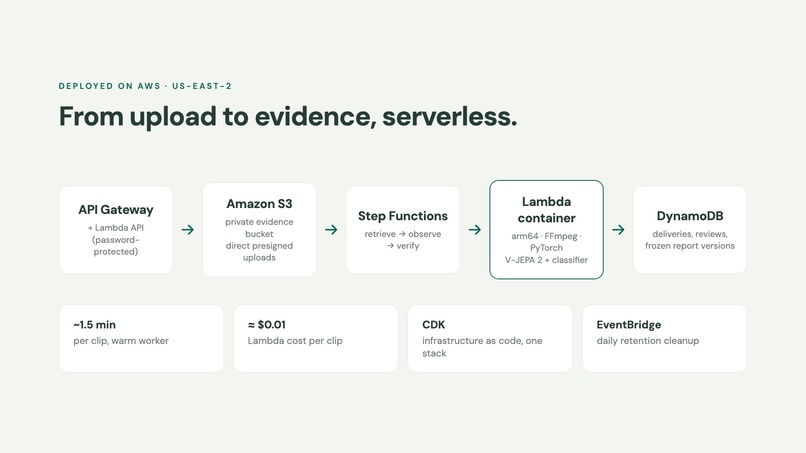806x453 pixels.
Task: Click 'infrastructure as code, one stack' text
Action: coord(482,347)
